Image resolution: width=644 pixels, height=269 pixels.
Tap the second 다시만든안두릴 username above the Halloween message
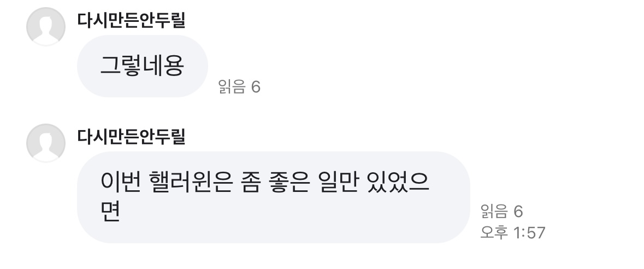pos(132,136)
